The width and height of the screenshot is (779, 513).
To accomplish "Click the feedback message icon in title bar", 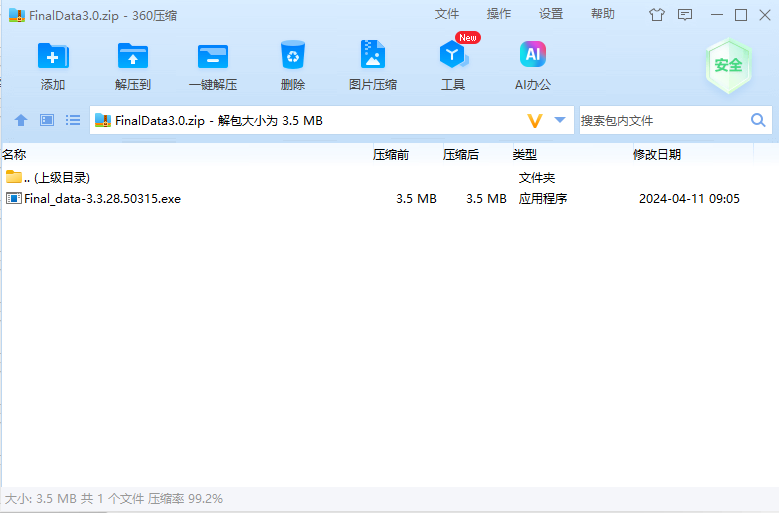I will tap(685, 15).
